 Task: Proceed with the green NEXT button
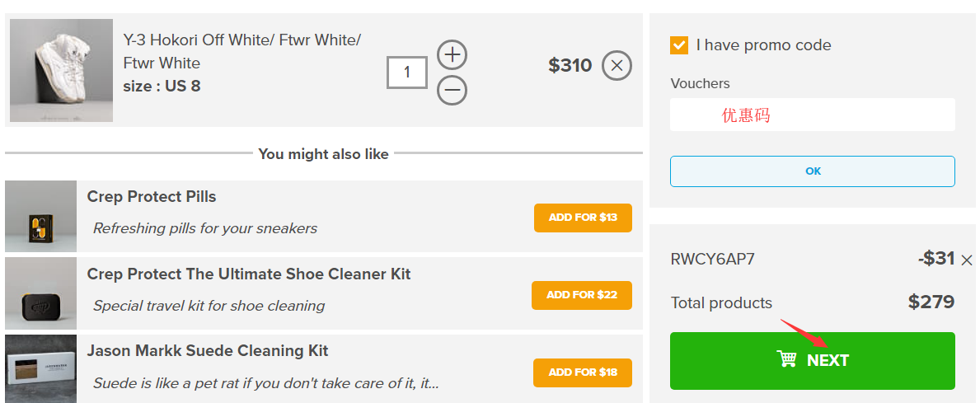pyautogui.click(x=812, y=360)
